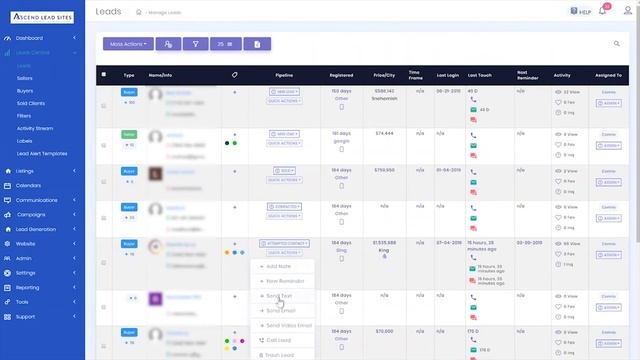640x360 pixels.
Task: Click the export document toolbar icon
Action: (257, 44)
